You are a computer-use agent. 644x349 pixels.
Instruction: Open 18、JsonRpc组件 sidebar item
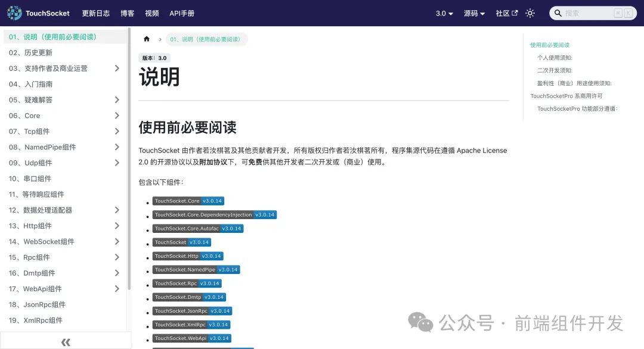click(65, 304)
